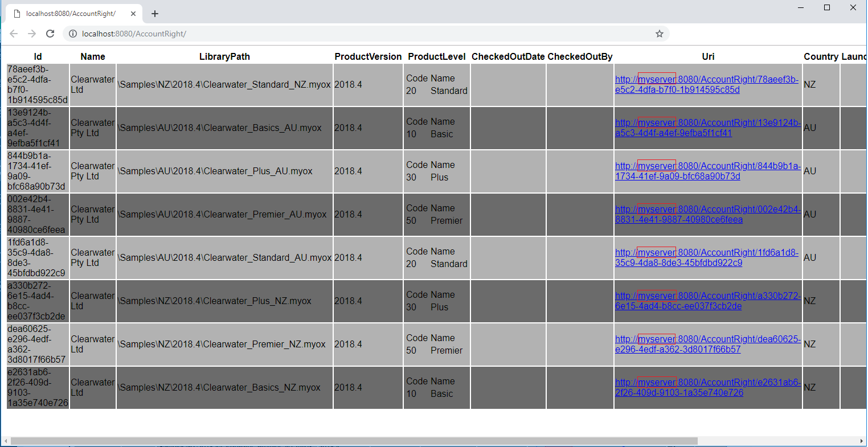Viewport: 868px width, 447px height.
Task: Click Id cell starting 002e42b4
Action: pos(38,214)
